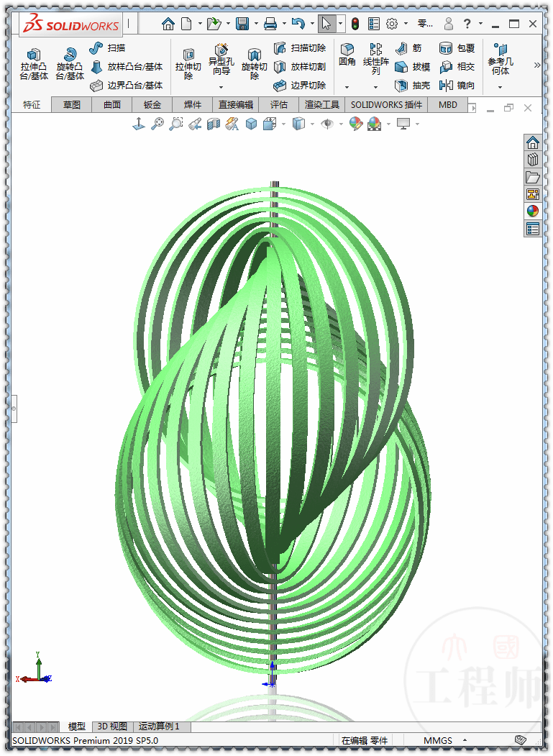Image resolution: width=553 pixels, height=756 pixels.
Task: Open the View Palette task pane icon
Action: (x=533, y=194)
